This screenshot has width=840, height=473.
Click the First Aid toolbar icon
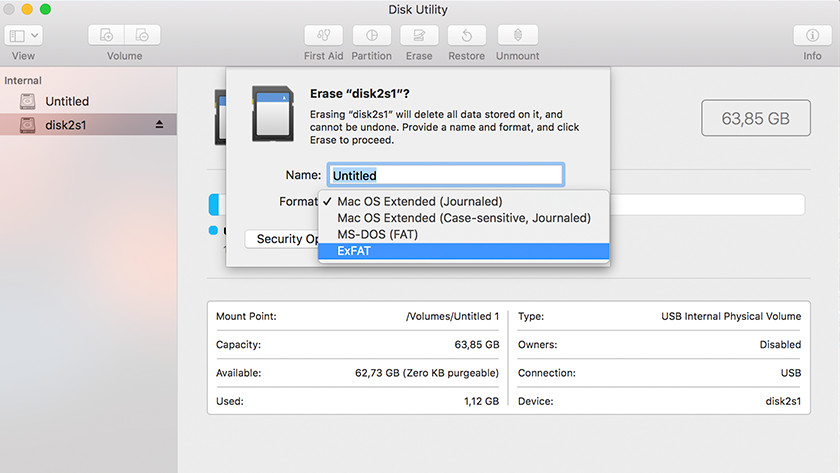click(x=322, y=35)
